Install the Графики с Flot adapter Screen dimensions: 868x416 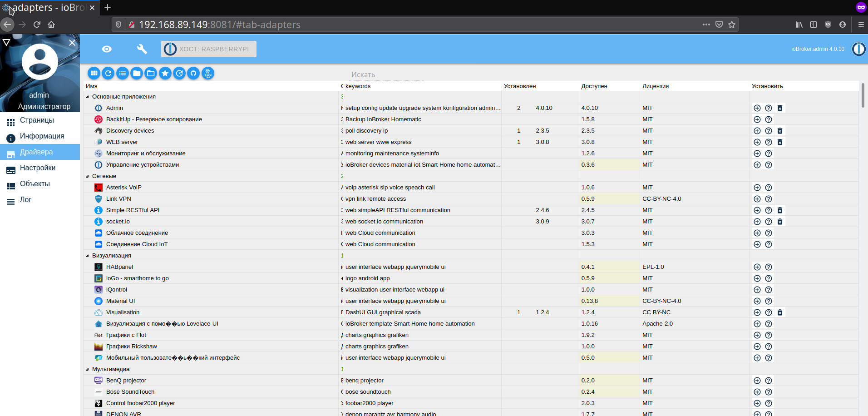(x=757, y=335)
